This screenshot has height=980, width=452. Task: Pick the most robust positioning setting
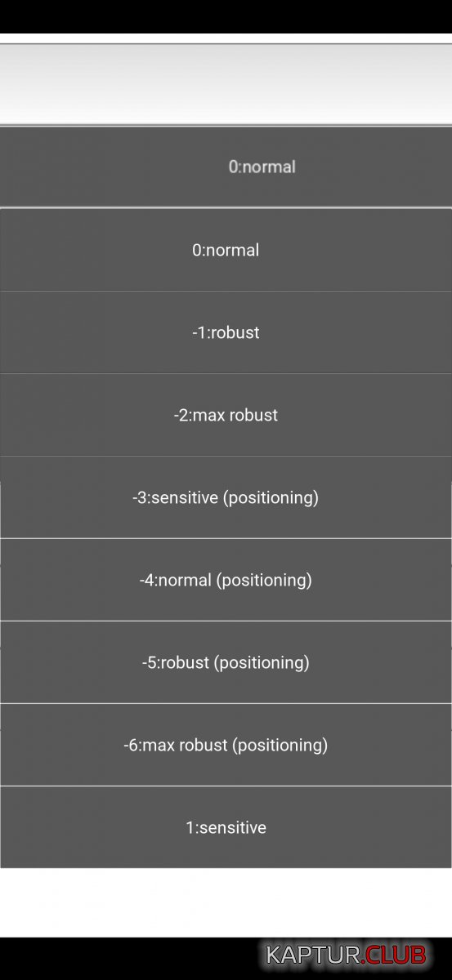pos(226,745)
